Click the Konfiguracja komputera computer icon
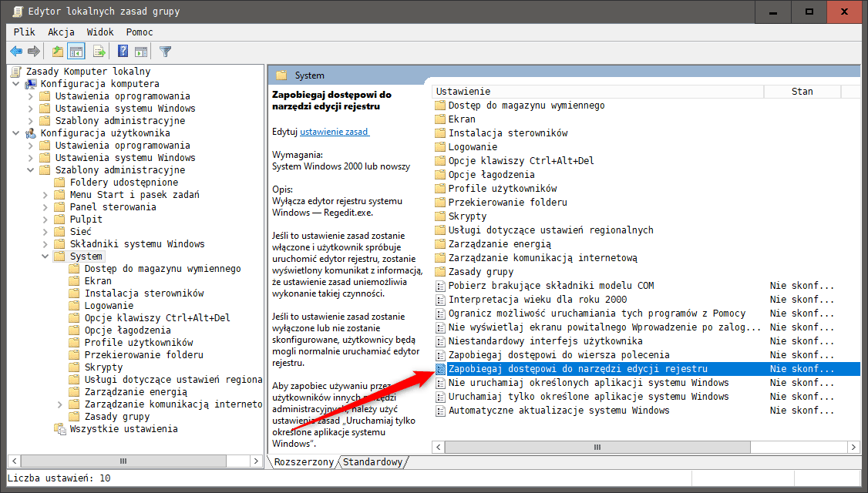Image resolution: width=868 pixels, height=493 pixels. (31, 84)
